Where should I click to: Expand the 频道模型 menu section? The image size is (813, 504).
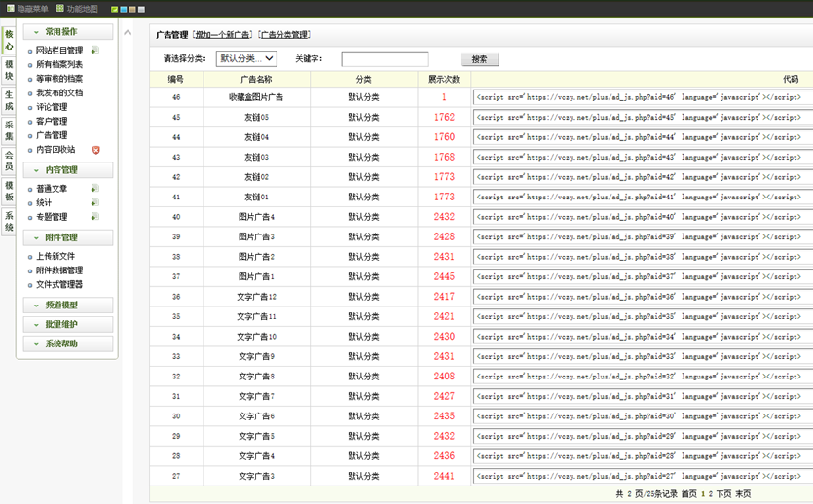(68, 306)
